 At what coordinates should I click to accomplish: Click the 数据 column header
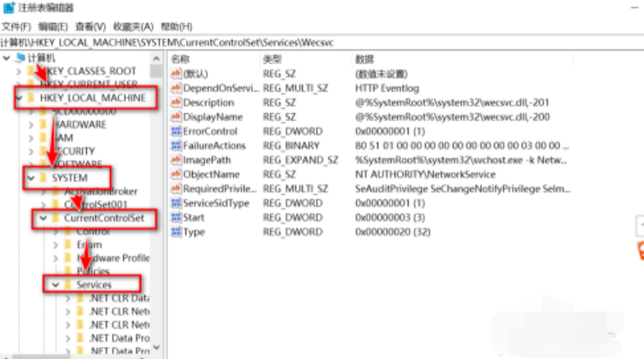(364, 59)
